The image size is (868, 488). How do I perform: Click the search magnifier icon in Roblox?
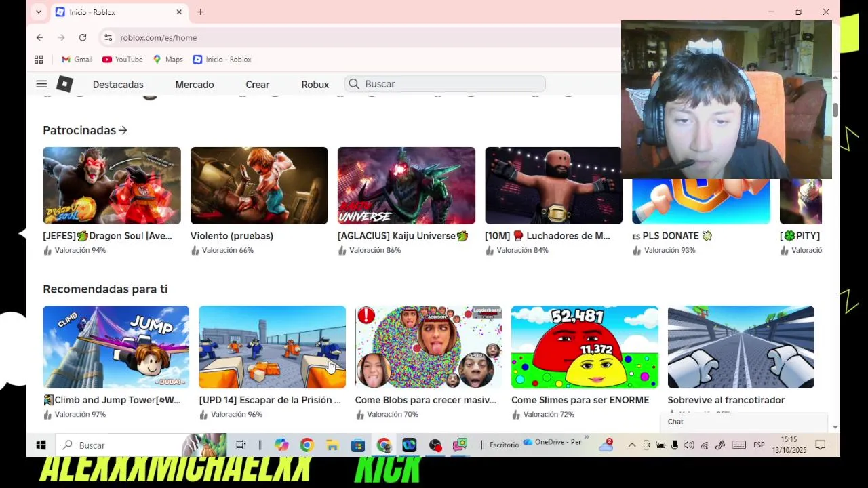[x=354, y=84]
